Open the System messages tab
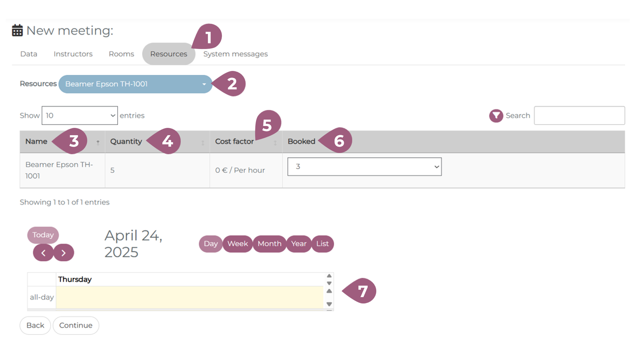The image size is (644, 362). tap(235, 54)
